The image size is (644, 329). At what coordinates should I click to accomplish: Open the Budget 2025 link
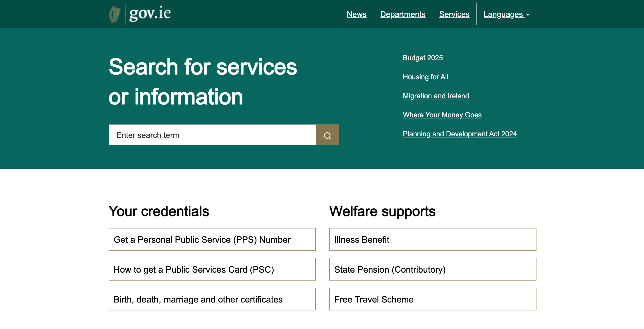(x=422, y=58)
